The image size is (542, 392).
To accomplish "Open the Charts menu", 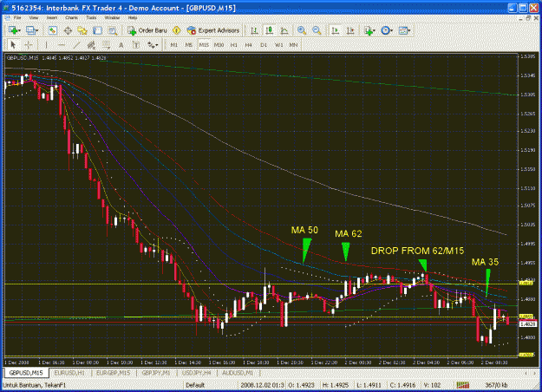I will (x=72, y=17).
